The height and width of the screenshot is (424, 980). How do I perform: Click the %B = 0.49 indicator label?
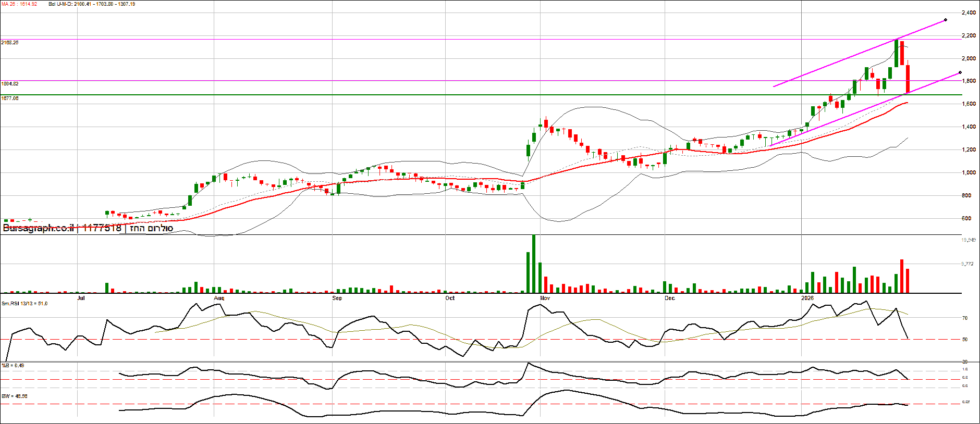point(13,366)
